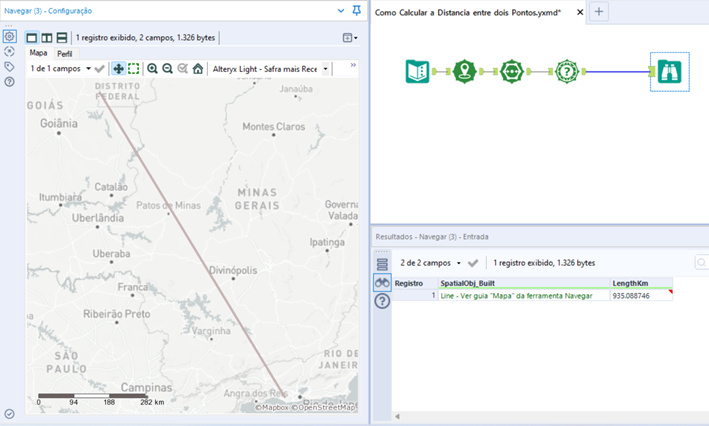Click the Line spatial object cell

click(x=524, y=295)
